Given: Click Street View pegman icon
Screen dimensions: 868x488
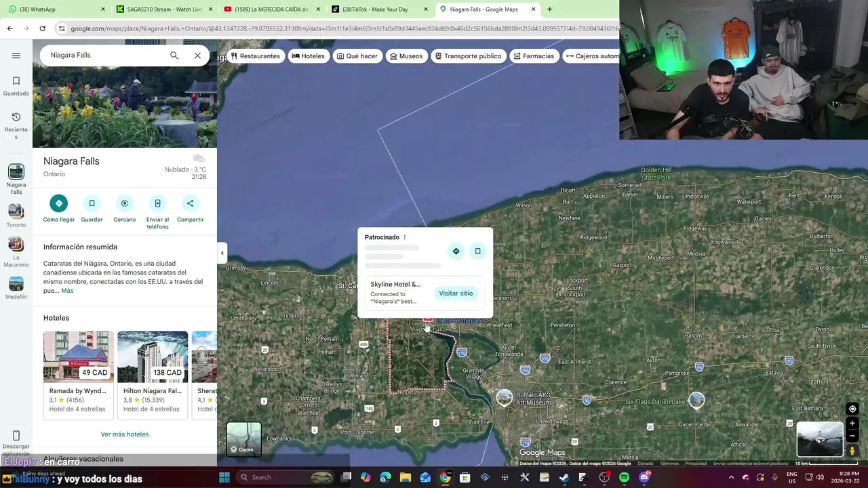Looking at the screenshot, I should pos(852,451).
